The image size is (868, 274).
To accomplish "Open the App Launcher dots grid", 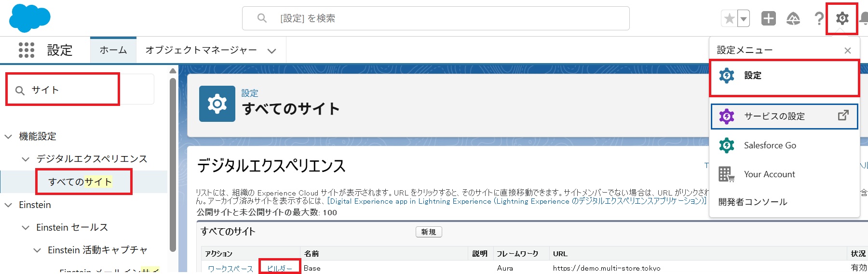I will click(x=27, y=50).
